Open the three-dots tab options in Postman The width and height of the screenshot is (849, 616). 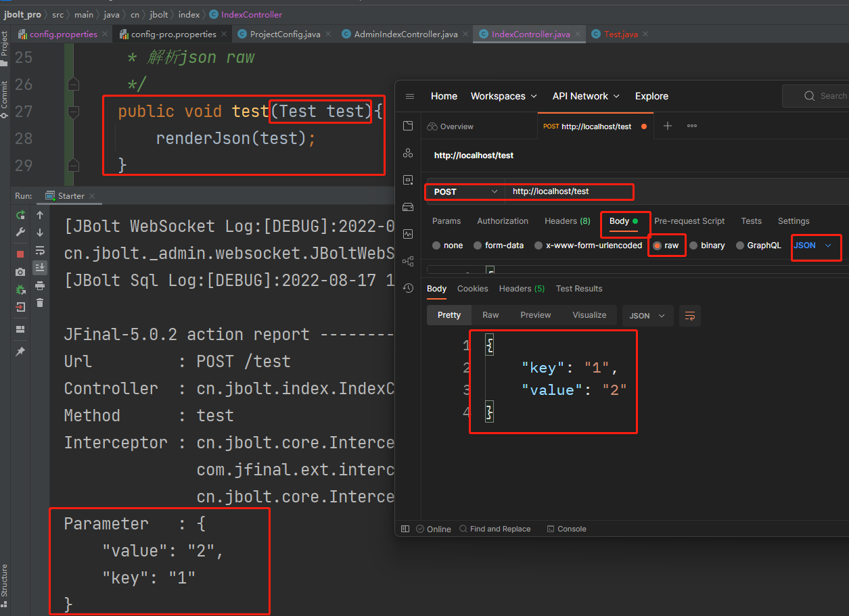coord(692,126)
